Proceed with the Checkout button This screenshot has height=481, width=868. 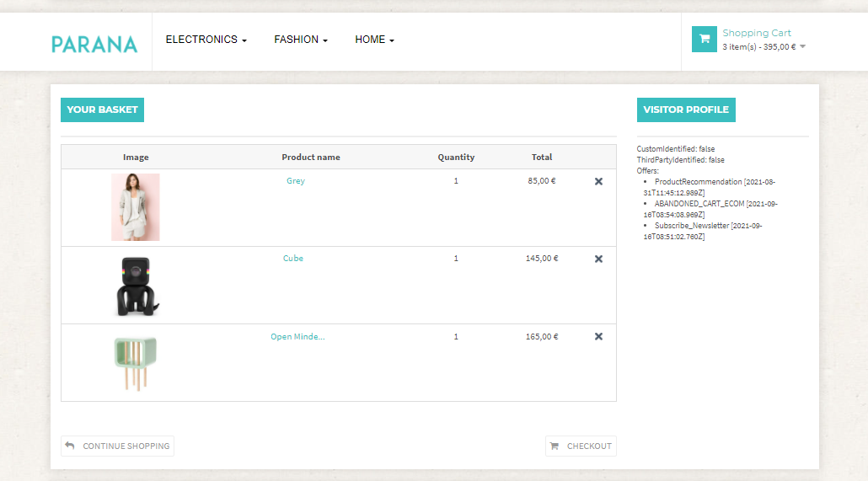[x=581, y=446]
